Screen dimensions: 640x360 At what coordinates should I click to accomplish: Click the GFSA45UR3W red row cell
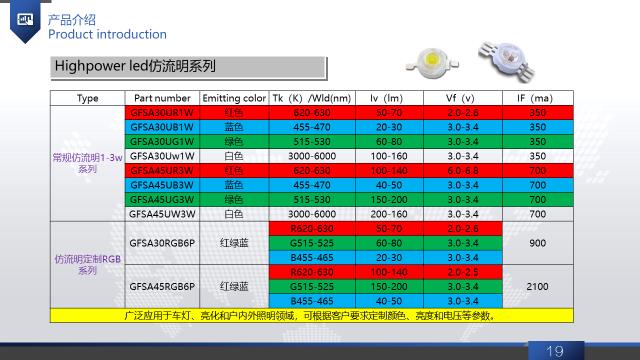coord(162,171)
